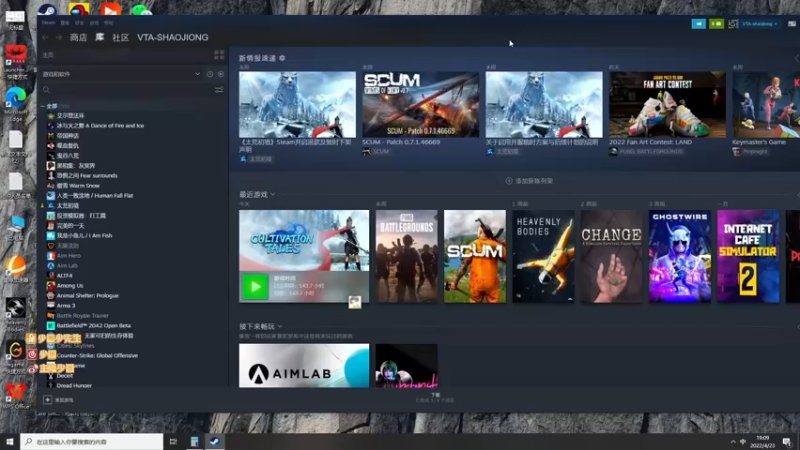Open the downloads status at bottom
This screenshot has height=450, width=800.
[x=435, y=397]
